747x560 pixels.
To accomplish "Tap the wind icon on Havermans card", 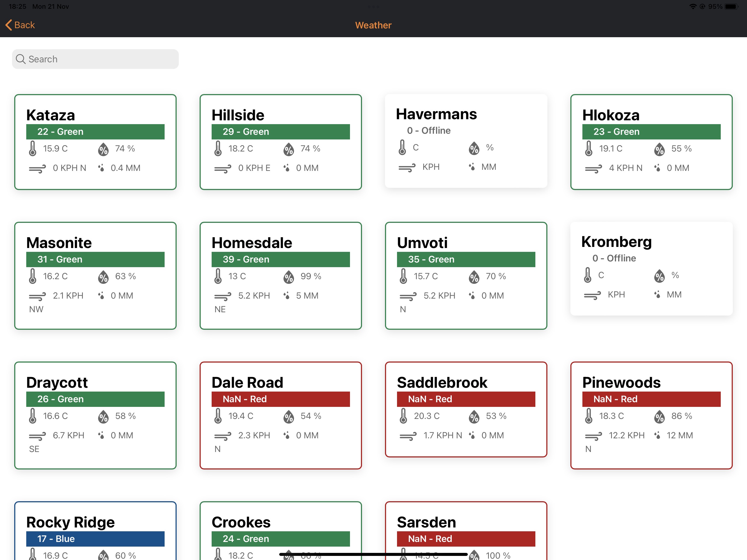I will tap(407, 168).
